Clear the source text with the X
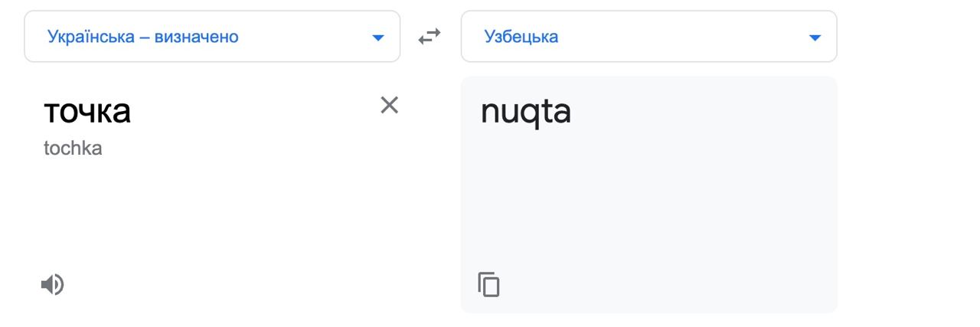This screenshot has width=980, height=327. (x=390, y=105)
